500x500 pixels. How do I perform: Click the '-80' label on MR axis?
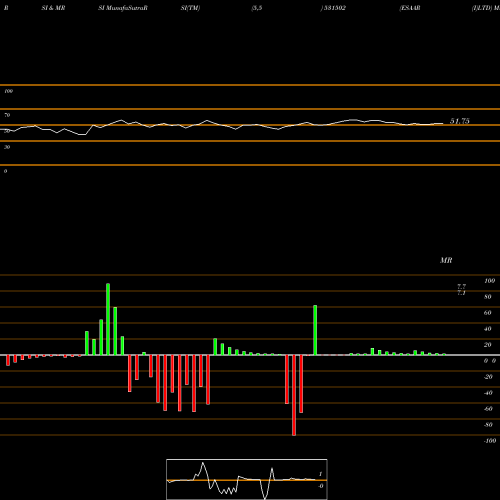(488, 425)
